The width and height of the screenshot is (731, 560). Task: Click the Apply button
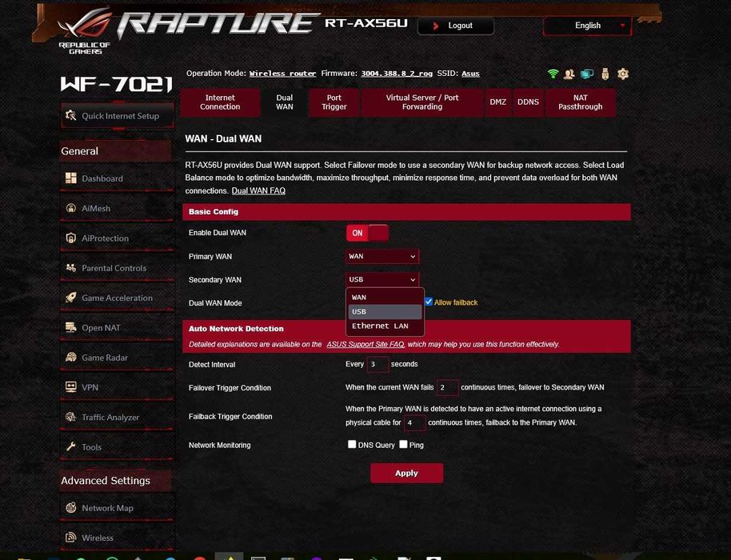(x=406, y=474)
